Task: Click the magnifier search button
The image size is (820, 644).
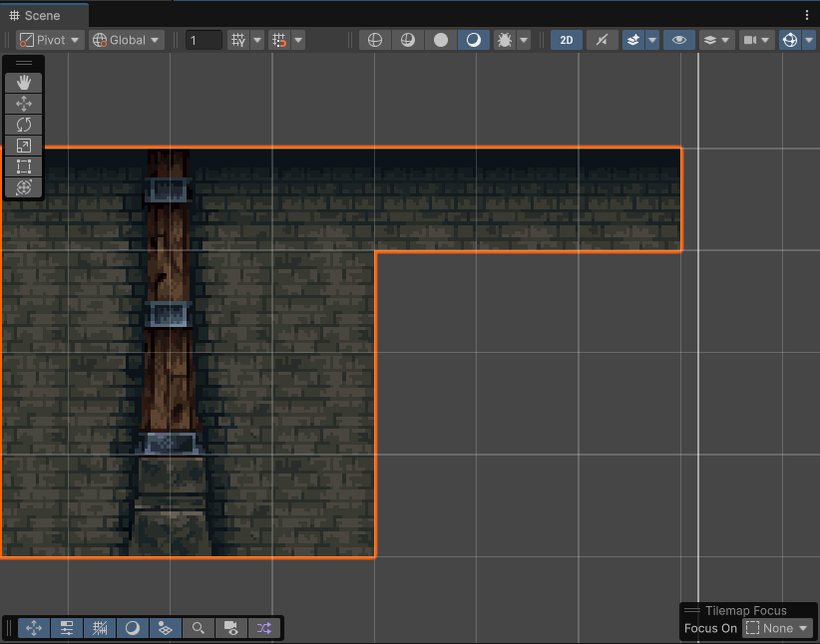Action: point(199,628)
